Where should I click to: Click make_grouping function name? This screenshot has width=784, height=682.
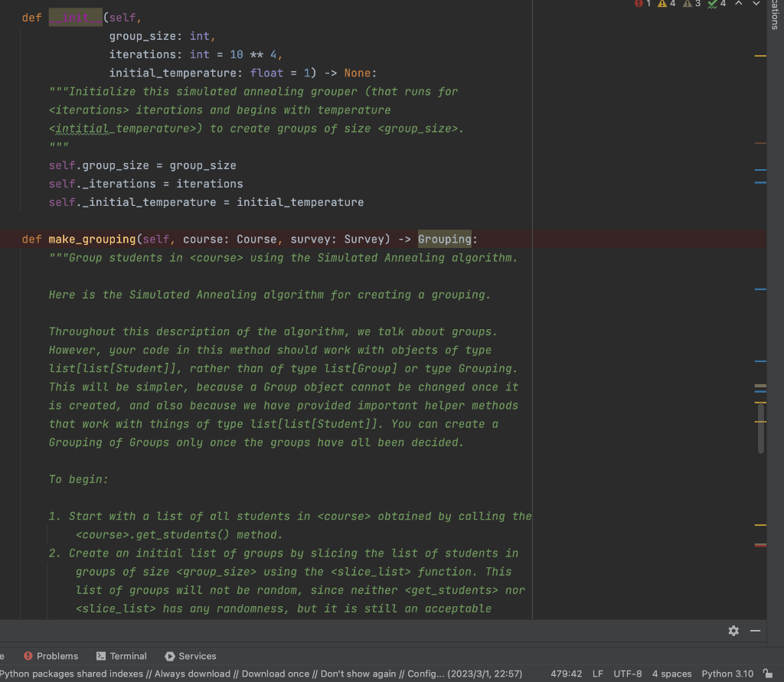pos(92,239)
